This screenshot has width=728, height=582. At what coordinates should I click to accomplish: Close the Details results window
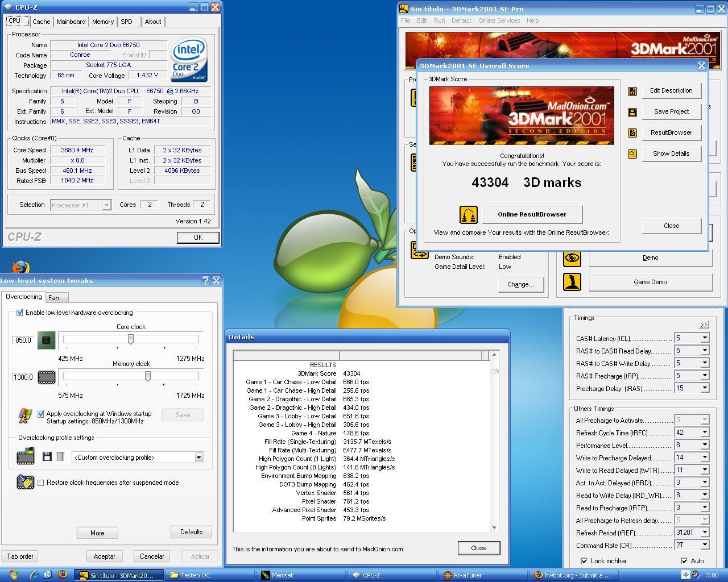(x=479, y=548)
